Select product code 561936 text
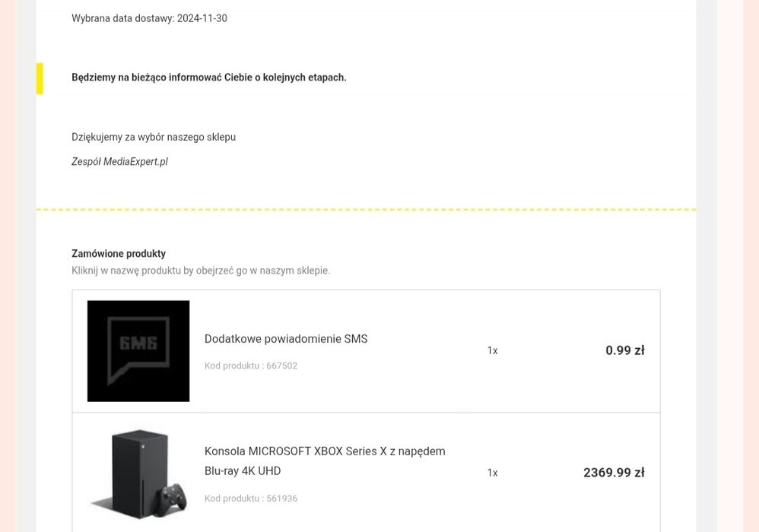 (281, 499)
